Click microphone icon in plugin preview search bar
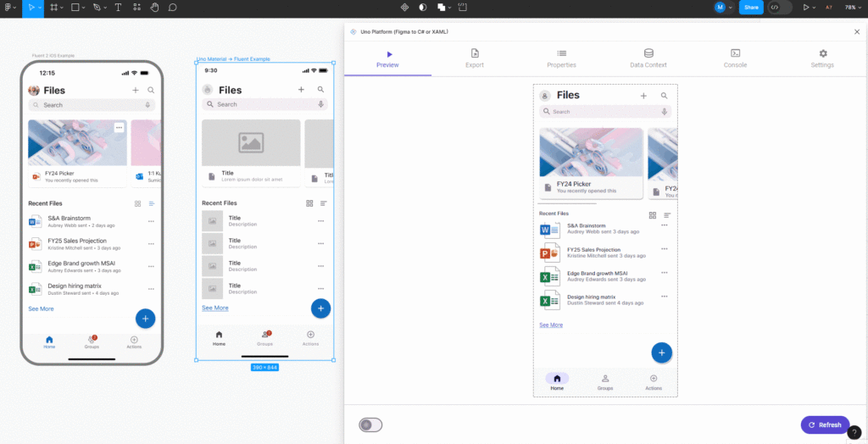Viewport: 868px width, 444px height. pyautogui.click(x=664, y=111)
